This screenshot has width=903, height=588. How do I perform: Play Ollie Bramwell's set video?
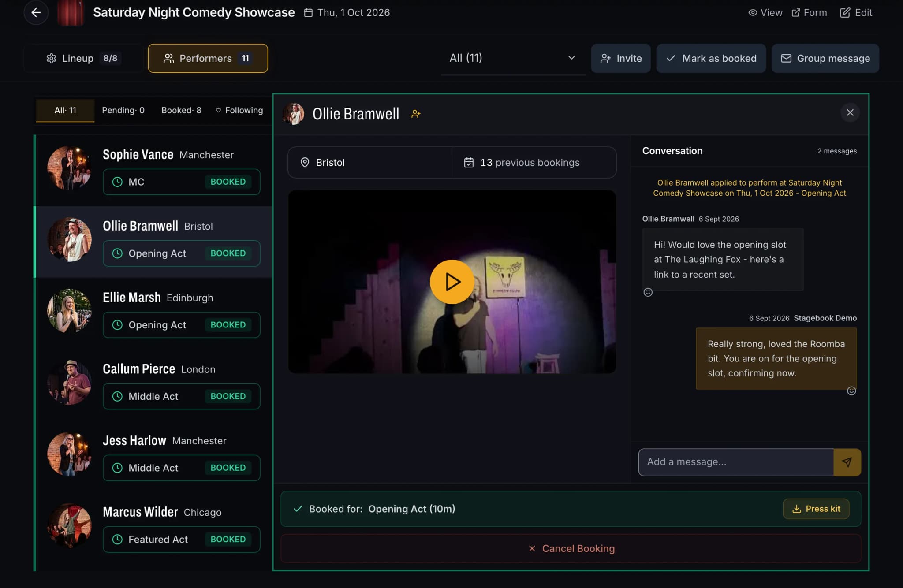tap(452, 282)
